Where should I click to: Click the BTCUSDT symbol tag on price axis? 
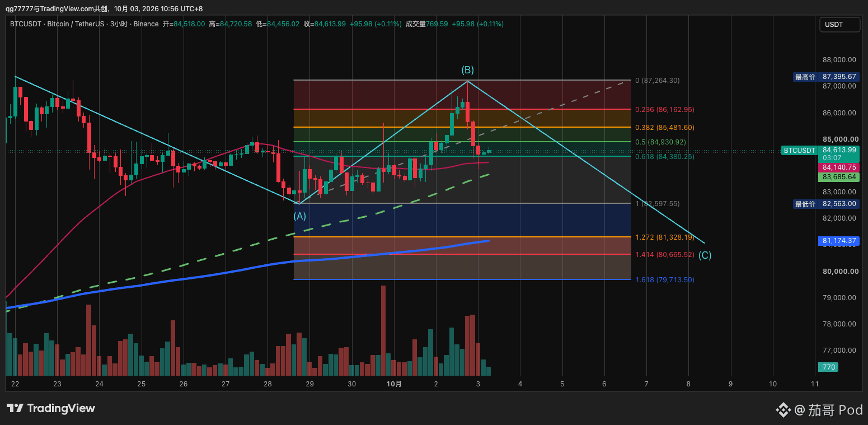point(799,151)
